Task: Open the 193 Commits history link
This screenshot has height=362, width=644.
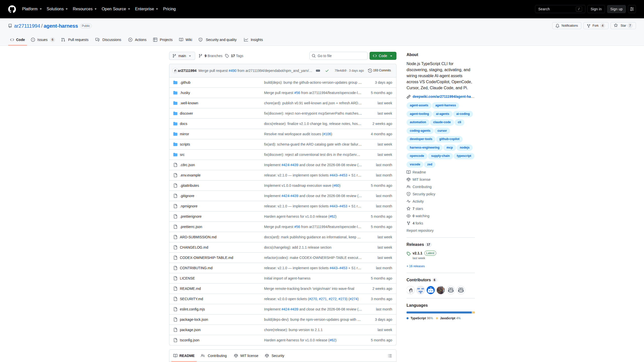Action: click(x=379, y=71)
